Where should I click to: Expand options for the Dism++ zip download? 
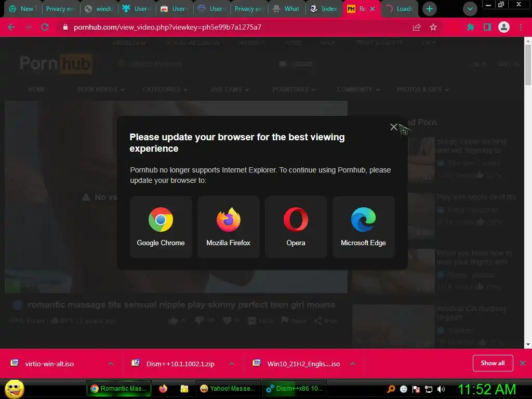pyautogui.click(x=231, y=364)
